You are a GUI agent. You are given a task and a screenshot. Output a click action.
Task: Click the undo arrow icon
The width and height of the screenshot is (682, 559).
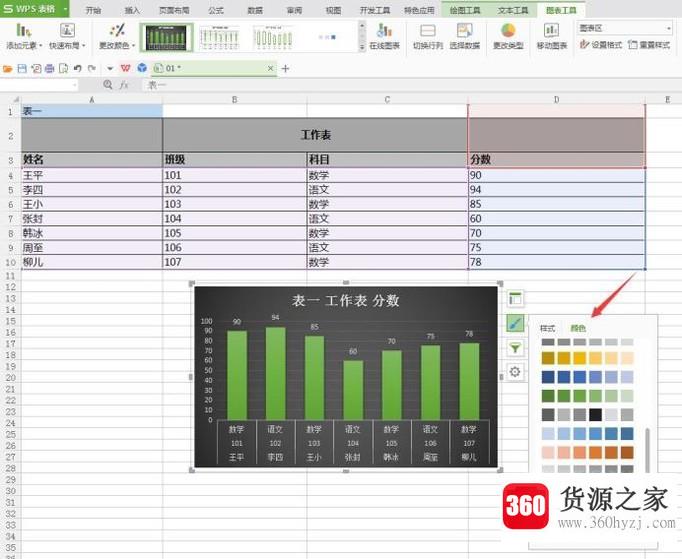pos(78,69)
